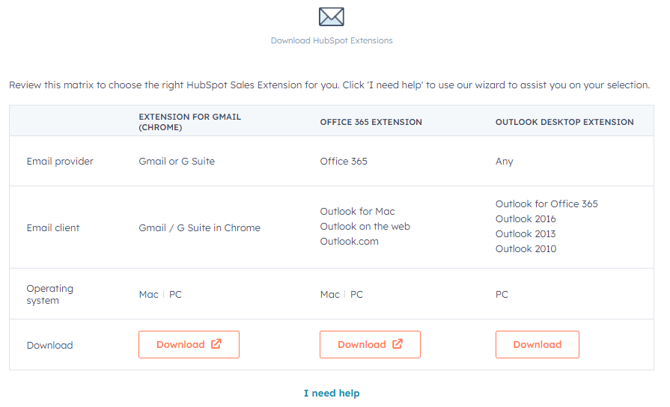Click the 'Download HubSpot Extensions' title
Screen dimensions: 670x407
point(332,41)
